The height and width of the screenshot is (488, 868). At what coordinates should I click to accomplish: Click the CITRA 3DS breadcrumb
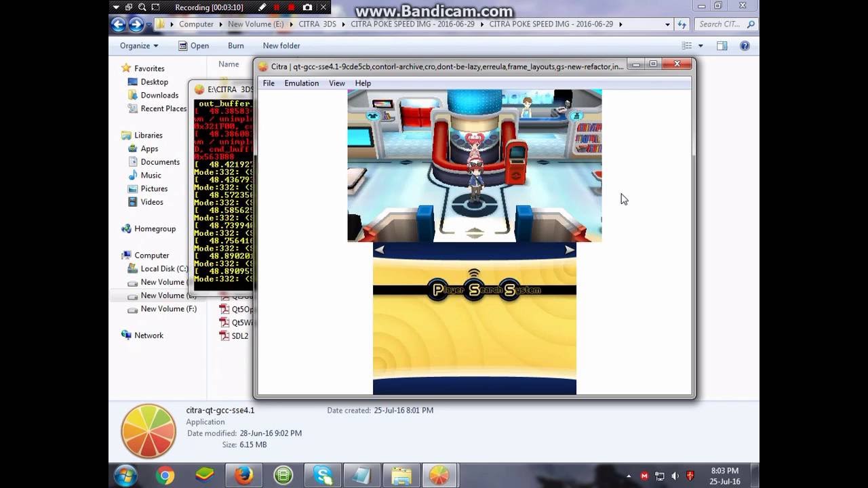pos(318,24)
